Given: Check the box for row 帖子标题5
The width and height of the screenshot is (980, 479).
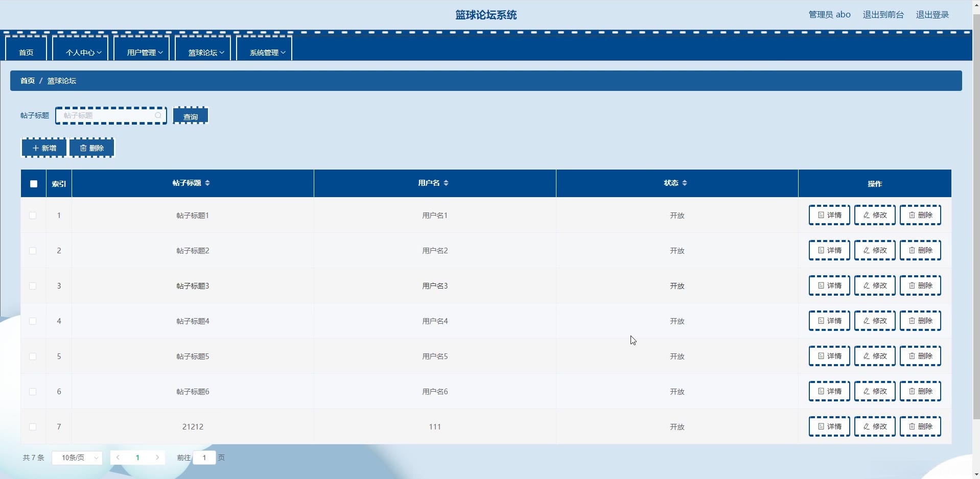Looking at the screenshot, I should tap(33, 356).
